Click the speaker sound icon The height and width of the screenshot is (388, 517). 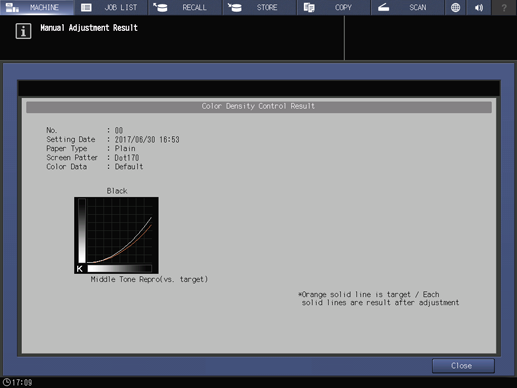click(479, 7)
